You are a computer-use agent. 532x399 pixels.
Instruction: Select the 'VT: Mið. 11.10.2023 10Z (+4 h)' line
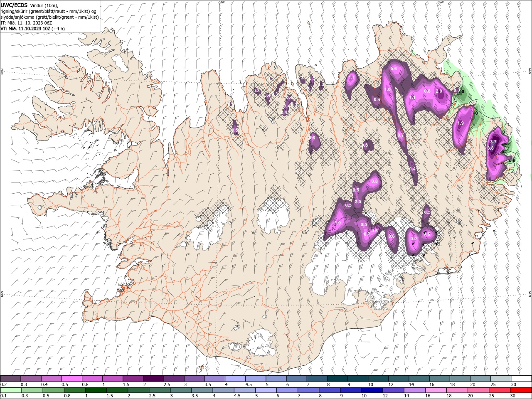click(32, 29)
